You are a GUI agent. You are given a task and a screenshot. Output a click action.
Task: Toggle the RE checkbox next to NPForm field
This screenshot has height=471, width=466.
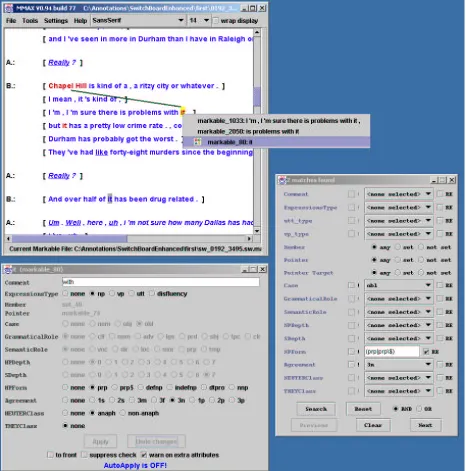click(x=426, y=352)
